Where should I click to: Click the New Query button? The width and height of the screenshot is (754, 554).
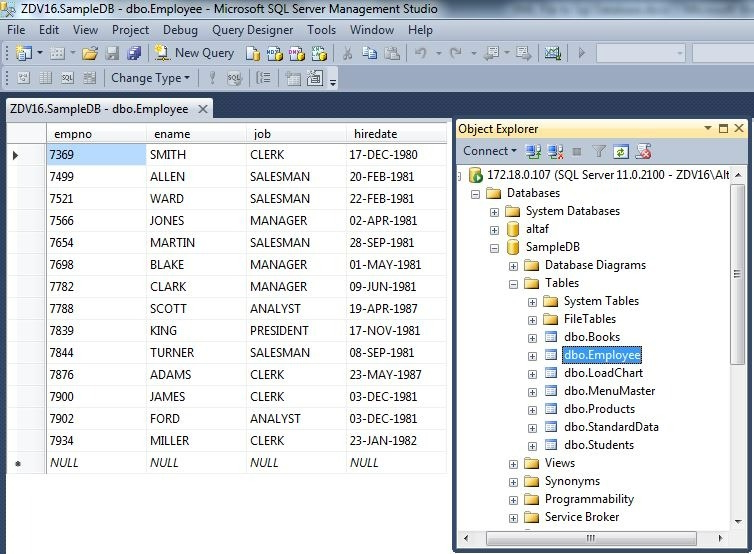(x=195, y=53)
